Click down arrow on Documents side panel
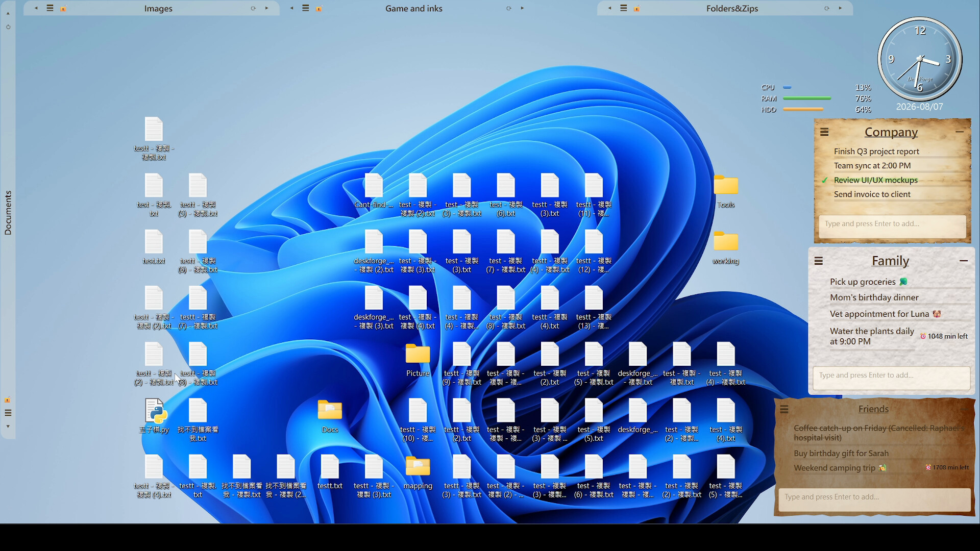The height and width of the screenshot is (551, 980). pyautogui.click(x=8, y=427)
